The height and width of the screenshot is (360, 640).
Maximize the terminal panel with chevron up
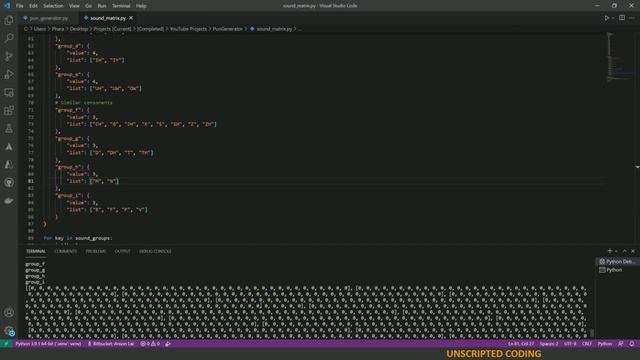[x=624, y=251]
